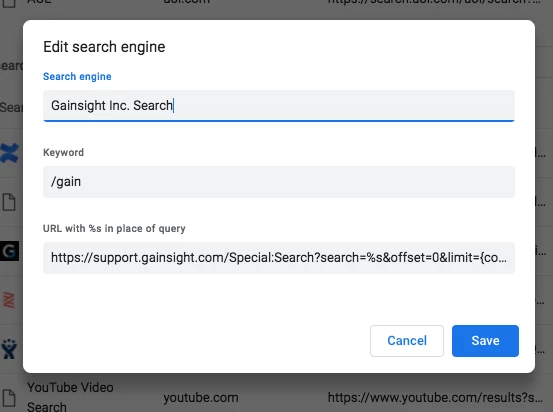Click the YouTube Video Search page icon
This screenshot has width=553, height=412.
coord(9,398)
